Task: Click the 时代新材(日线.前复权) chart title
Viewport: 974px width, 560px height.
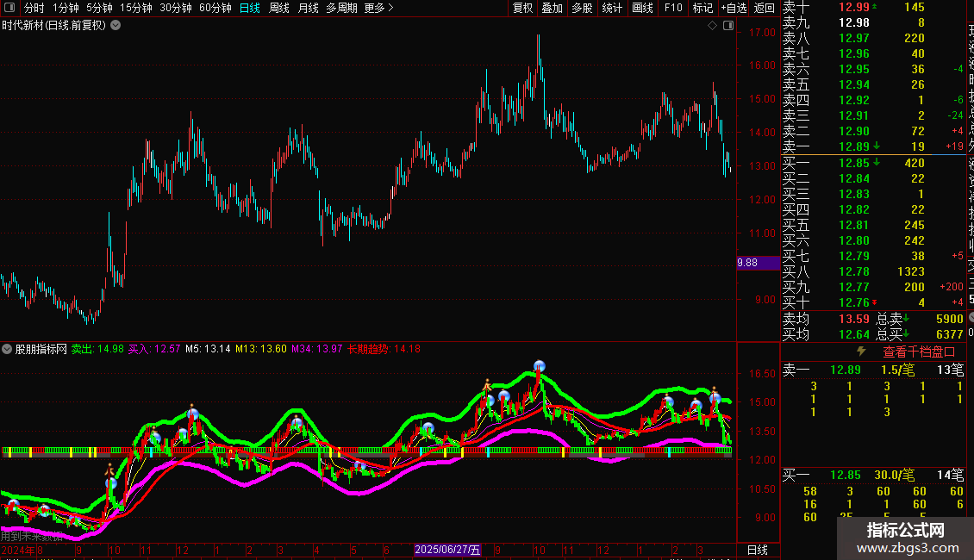Action: (54, 26)
